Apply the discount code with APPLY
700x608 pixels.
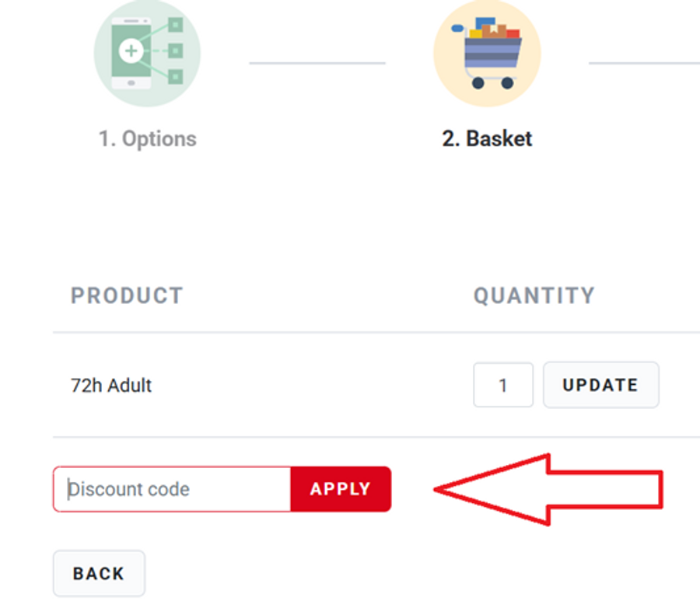tap(341, 489)
